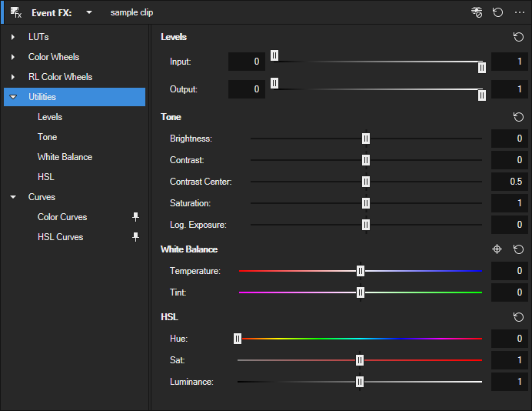The image size is (532, 411).
Task: Select the Tone item in sidebar
Action: click(x=47, y=137)
